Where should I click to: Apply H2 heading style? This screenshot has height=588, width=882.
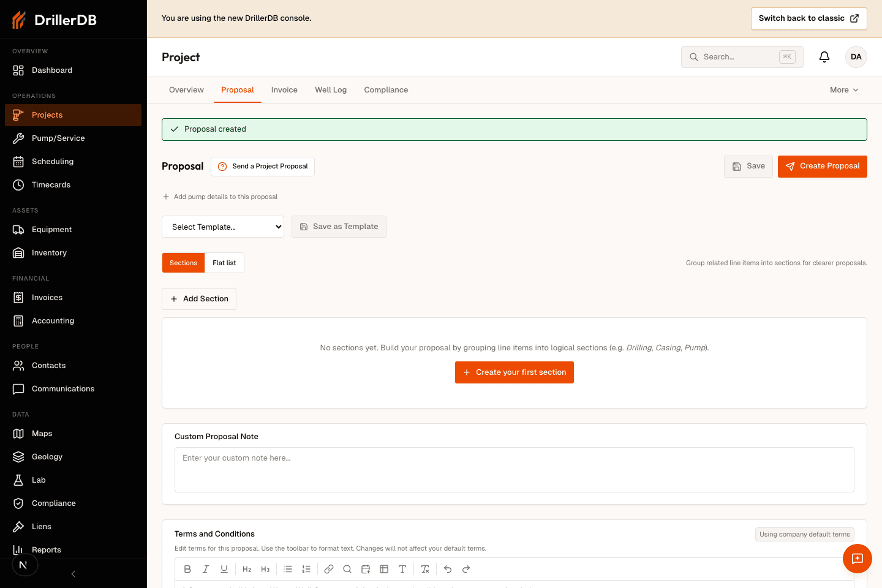[x=247, y=569]
